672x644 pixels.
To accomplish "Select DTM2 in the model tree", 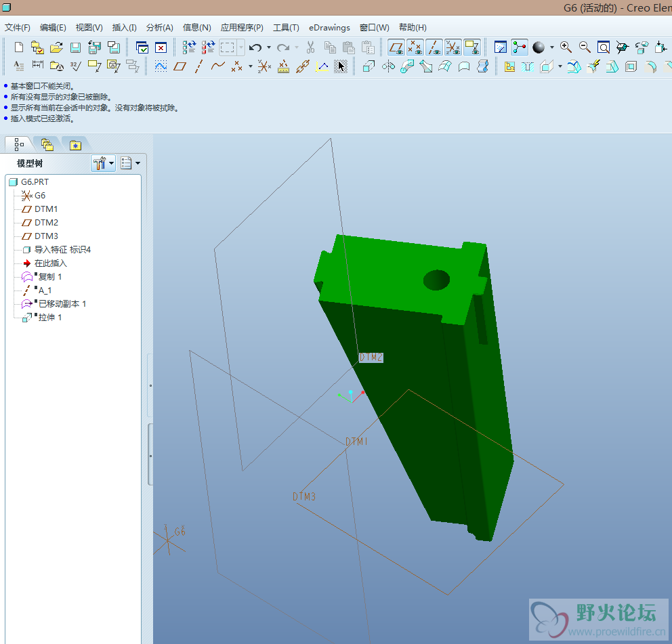I will coord(46,223).
